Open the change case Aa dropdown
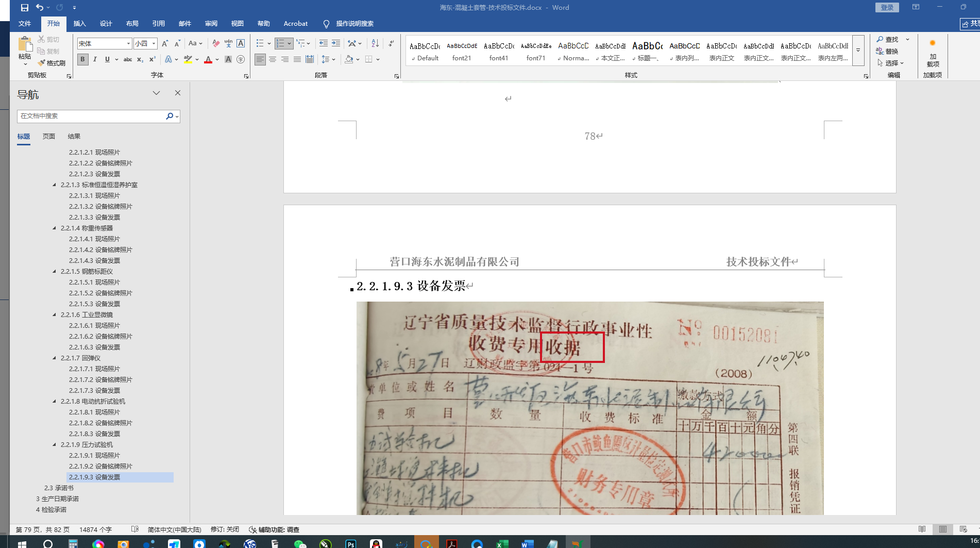The height and width of the screenshot is (548, 980). [x=195, y=44]
